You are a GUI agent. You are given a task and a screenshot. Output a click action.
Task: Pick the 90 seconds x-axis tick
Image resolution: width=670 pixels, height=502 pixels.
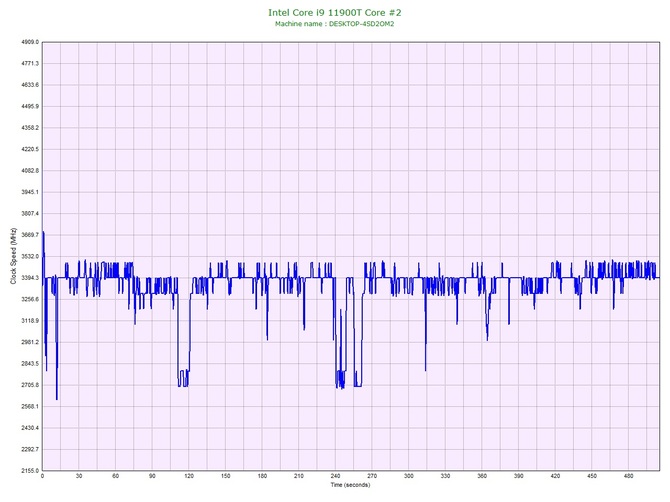coord(153,476)
